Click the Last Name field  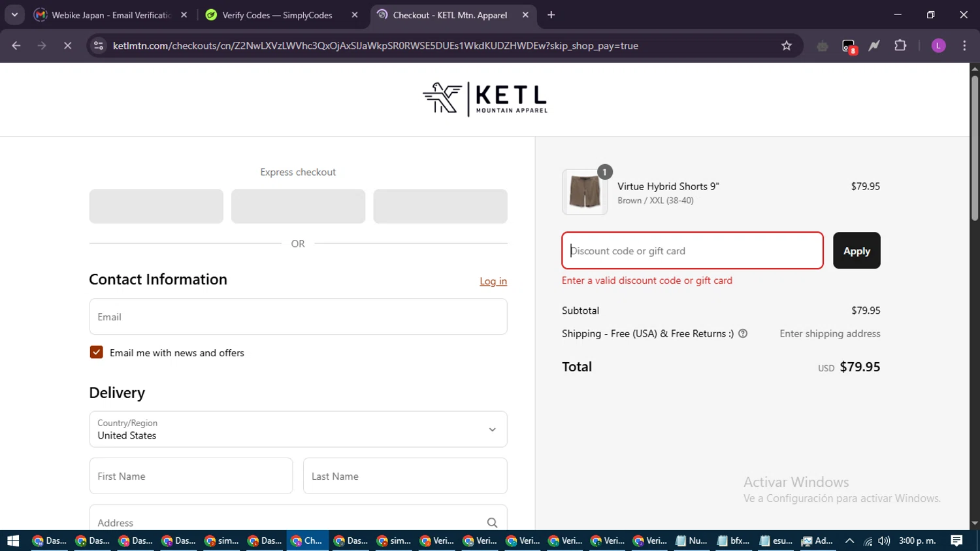405,476
